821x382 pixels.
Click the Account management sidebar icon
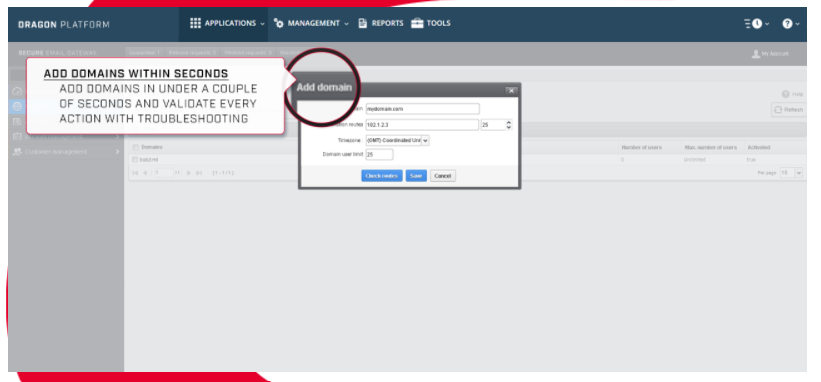[x=17, y=137]
